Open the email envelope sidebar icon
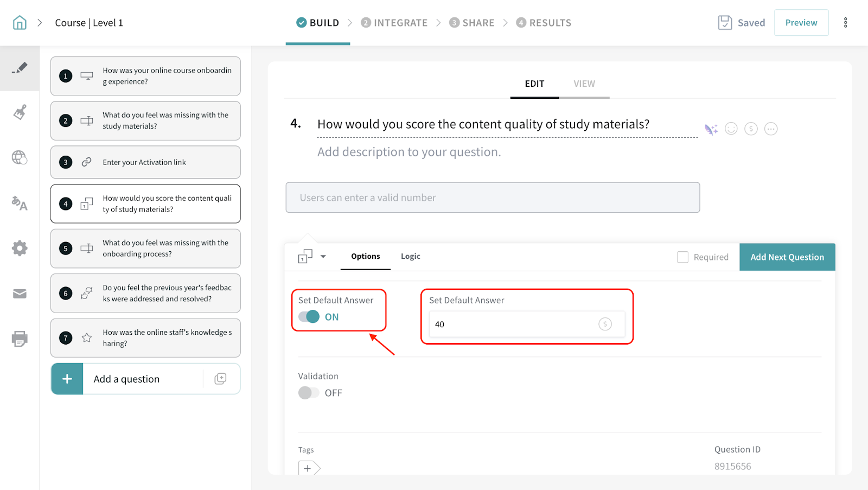Screen dimensions: 868x490 tap(20, 294)
